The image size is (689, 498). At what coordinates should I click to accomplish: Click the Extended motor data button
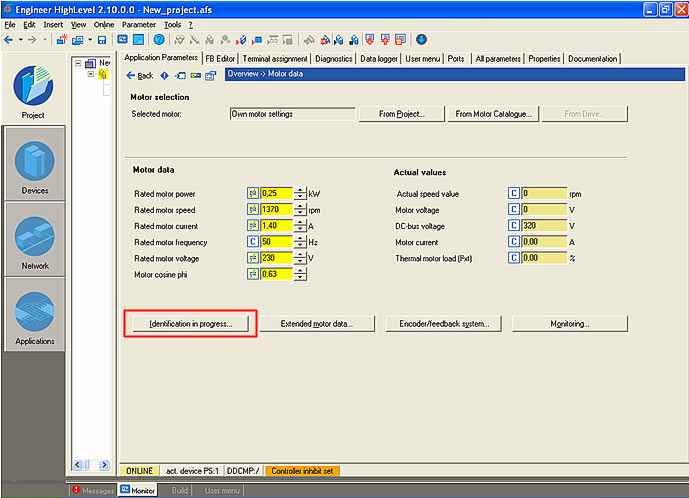(314, 324)
